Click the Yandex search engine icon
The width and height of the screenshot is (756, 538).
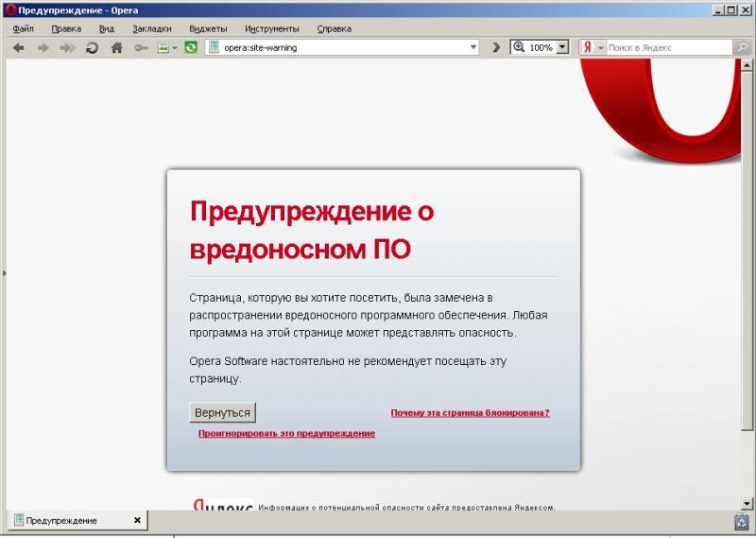point(587,48)
